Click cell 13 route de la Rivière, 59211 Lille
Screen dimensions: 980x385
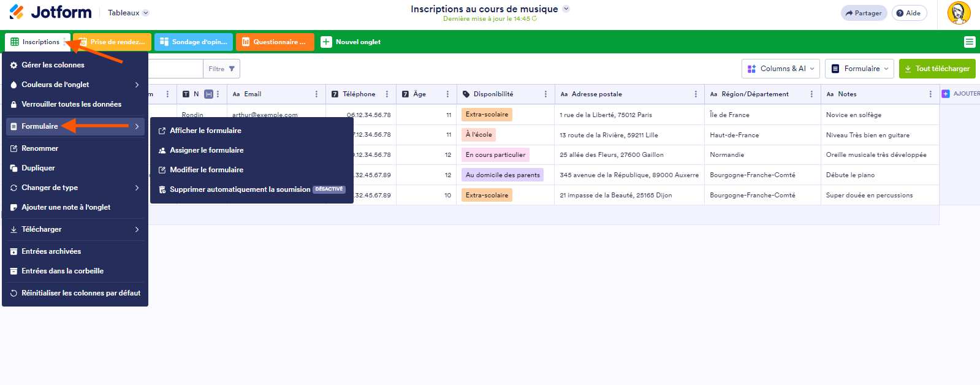tap(629, 135)
